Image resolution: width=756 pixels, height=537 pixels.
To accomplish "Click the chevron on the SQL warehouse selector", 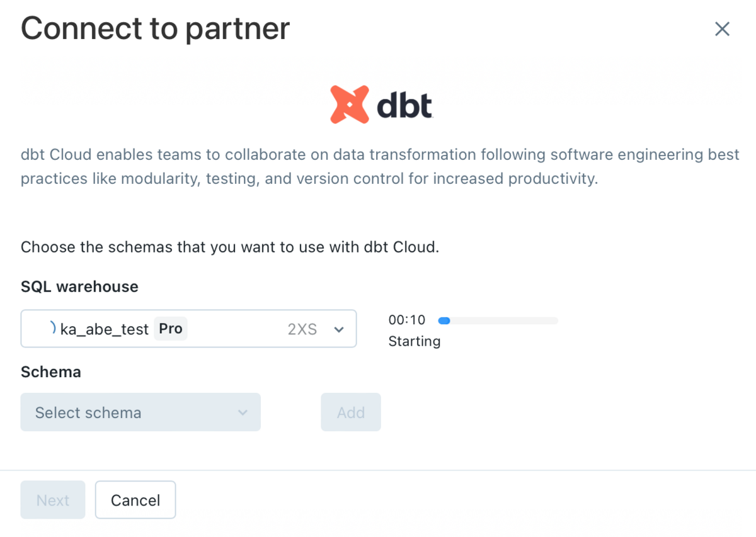I will [x=339, y=329].
